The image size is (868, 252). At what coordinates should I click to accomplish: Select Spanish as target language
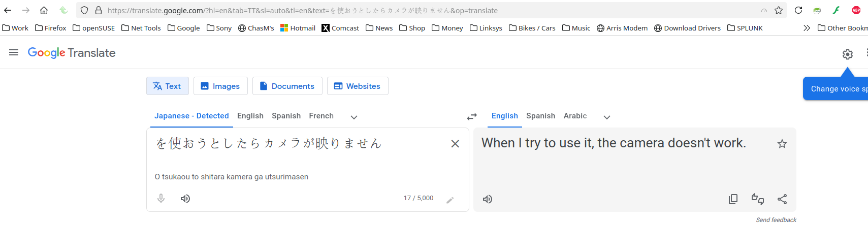click(x=540, y=116)
